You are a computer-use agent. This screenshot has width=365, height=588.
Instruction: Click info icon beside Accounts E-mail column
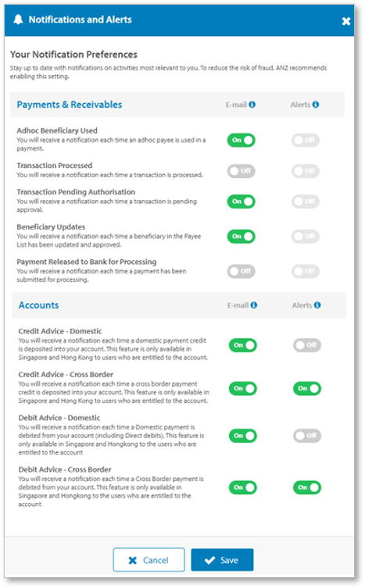[x=254, y=305]
